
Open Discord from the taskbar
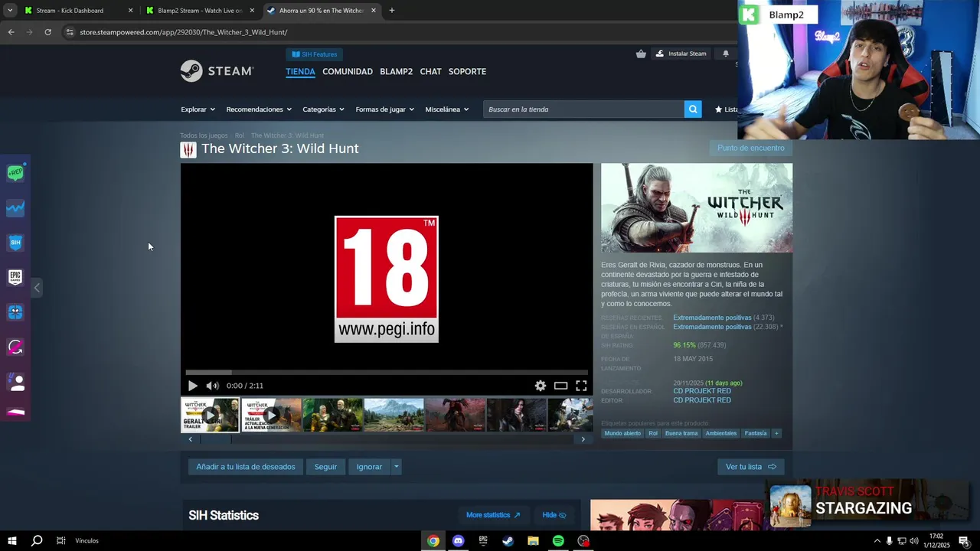click(x=458, y=541)
